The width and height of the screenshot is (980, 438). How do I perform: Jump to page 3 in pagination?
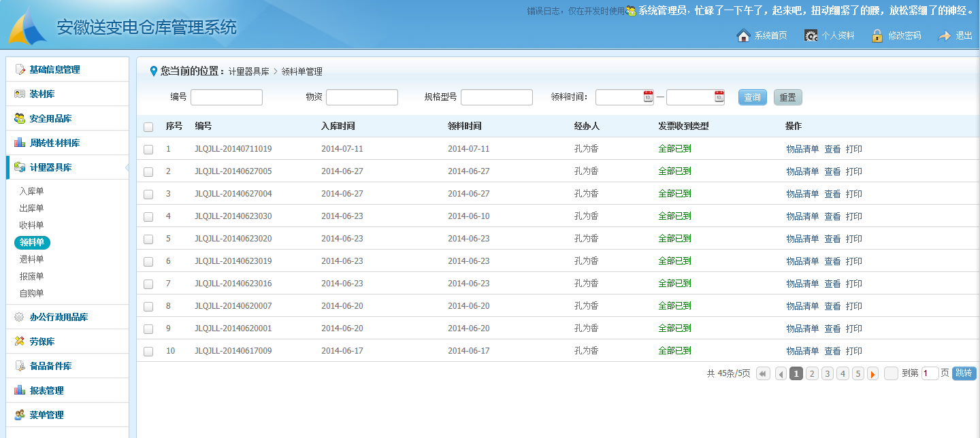pos(827,373)
